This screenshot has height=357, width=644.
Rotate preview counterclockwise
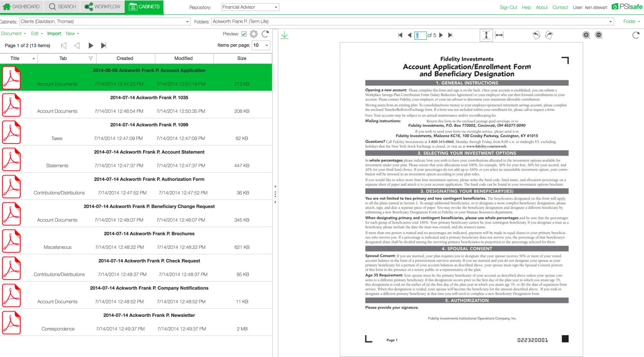(x=537, y=35)
